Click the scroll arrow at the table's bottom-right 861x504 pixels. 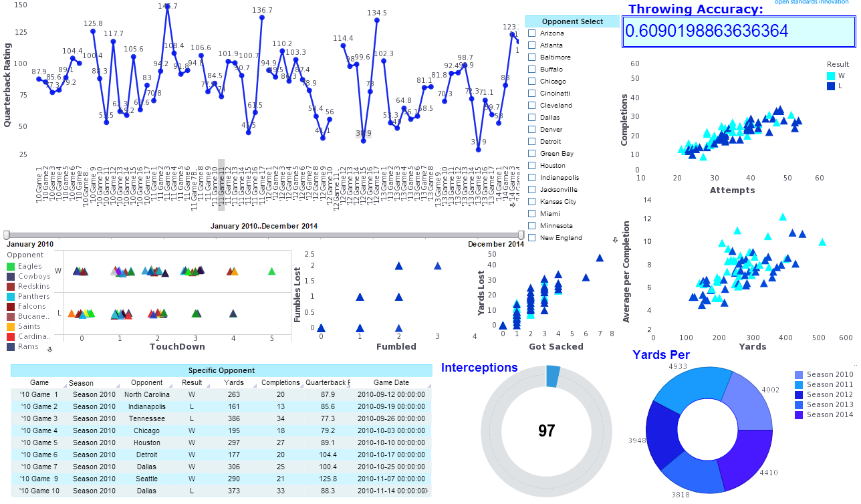(425, 491)
